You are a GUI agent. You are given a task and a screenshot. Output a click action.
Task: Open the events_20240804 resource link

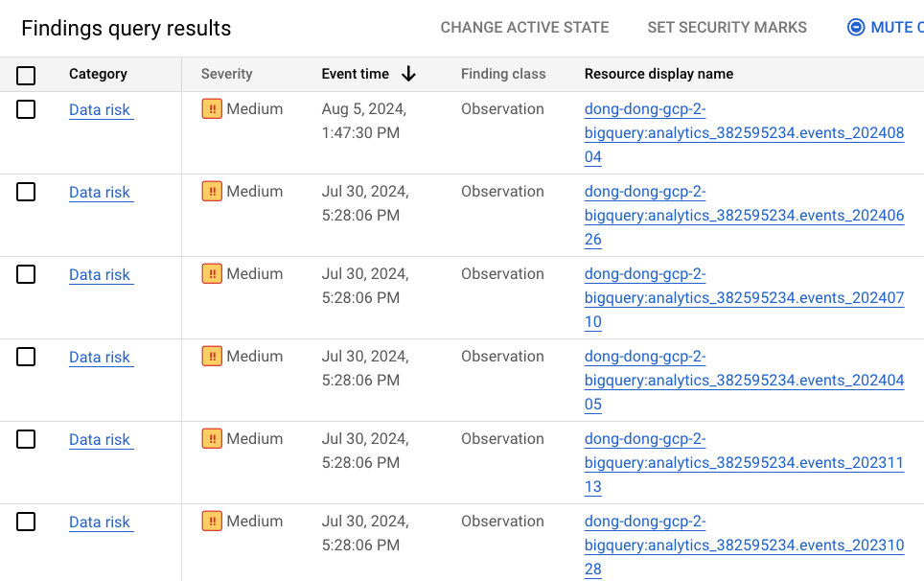(x=744, y=133)
